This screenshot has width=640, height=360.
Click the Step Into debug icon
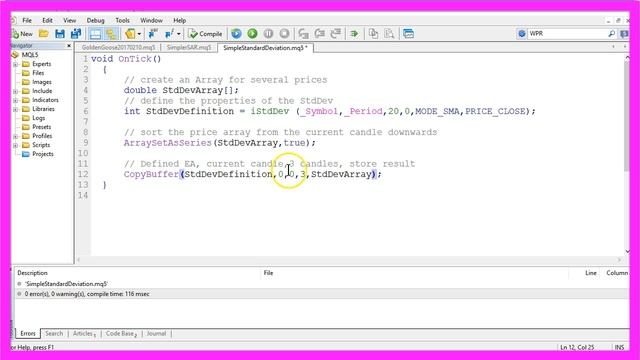pyautogui.click(x=303, y=34)
